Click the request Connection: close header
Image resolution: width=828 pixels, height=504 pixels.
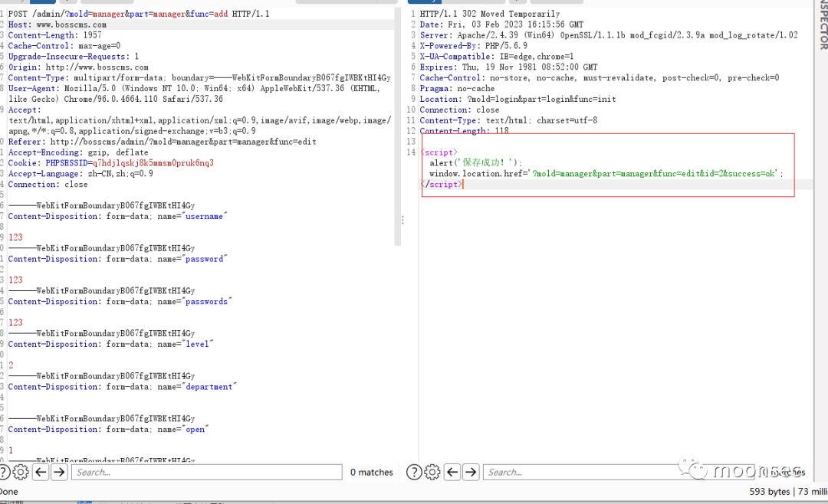48,184
